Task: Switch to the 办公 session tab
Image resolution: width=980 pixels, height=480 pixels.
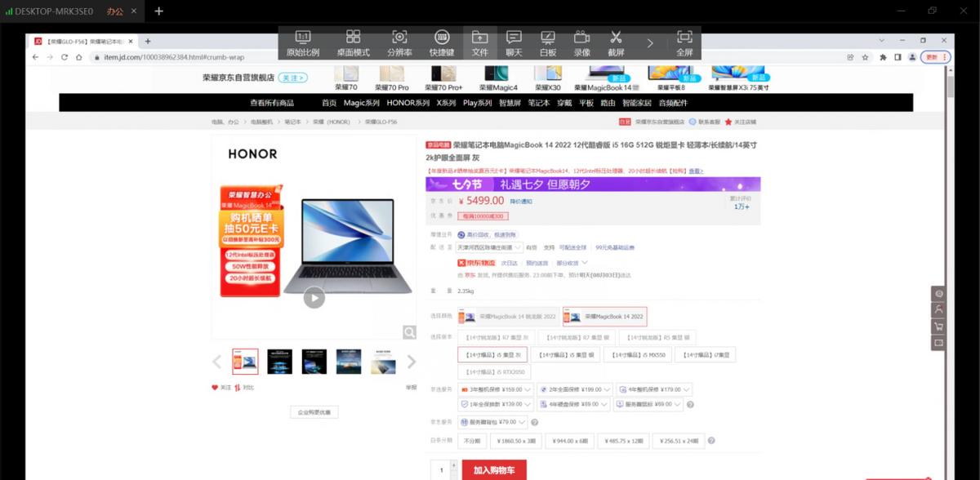Action: pos(115,11)
